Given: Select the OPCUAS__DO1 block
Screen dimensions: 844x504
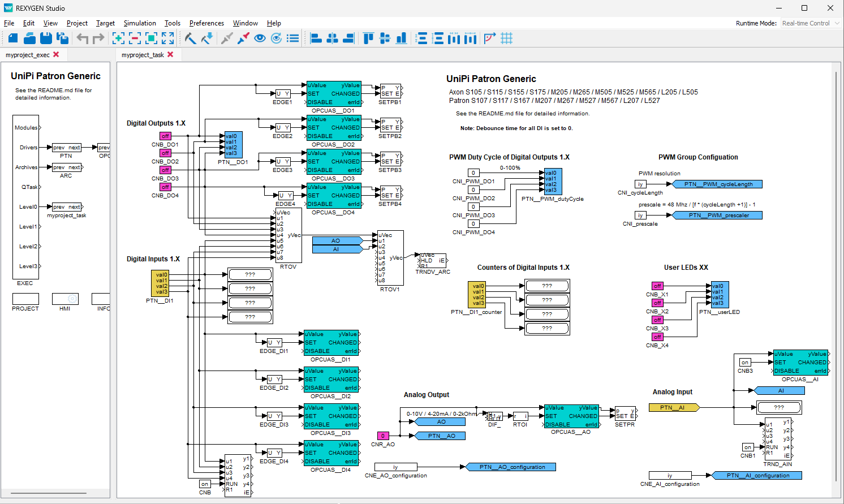Looking at the screenshot, I should click(x=334, y=94).
